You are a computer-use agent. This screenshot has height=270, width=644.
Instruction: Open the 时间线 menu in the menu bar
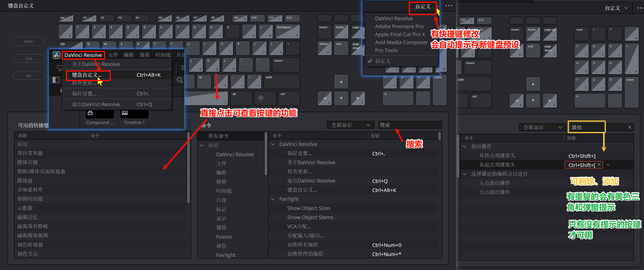click(163, 55)
